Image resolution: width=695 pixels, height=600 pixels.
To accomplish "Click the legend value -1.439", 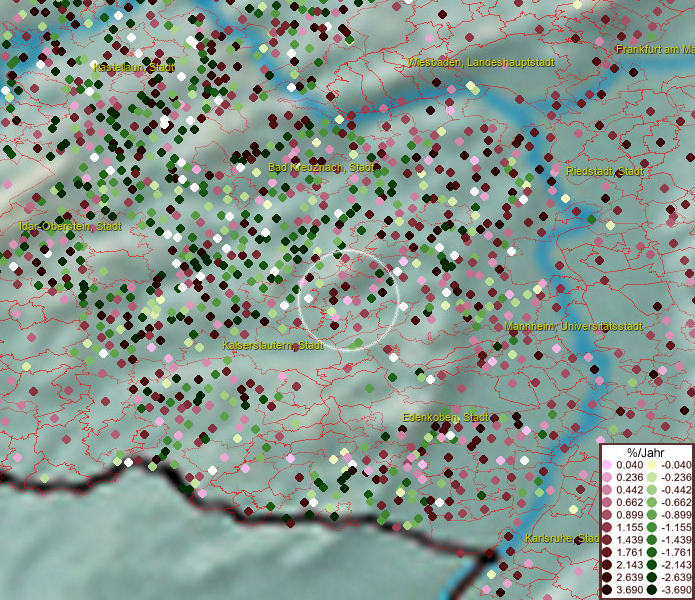I will [676, 540].
